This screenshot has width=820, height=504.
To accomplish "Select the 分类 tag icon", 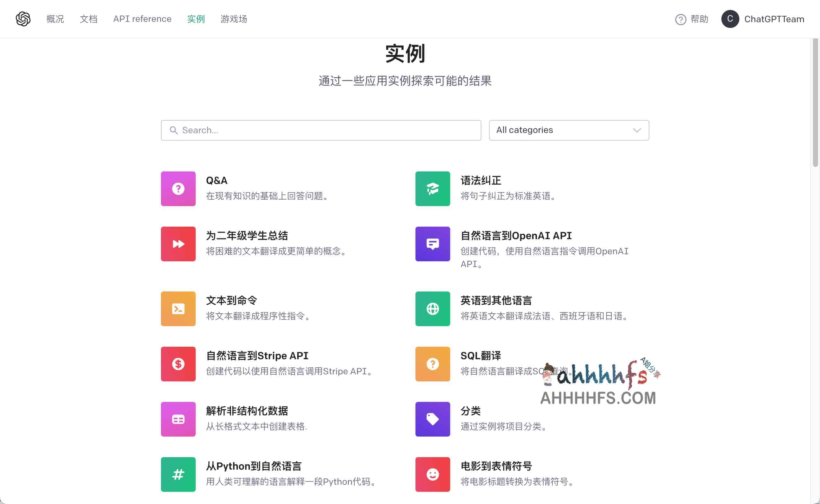I will (432, 419).
